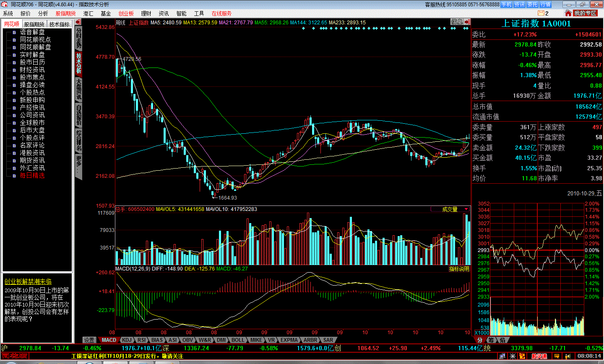Click the fullscreen square icon in status bar

[513, 356]
